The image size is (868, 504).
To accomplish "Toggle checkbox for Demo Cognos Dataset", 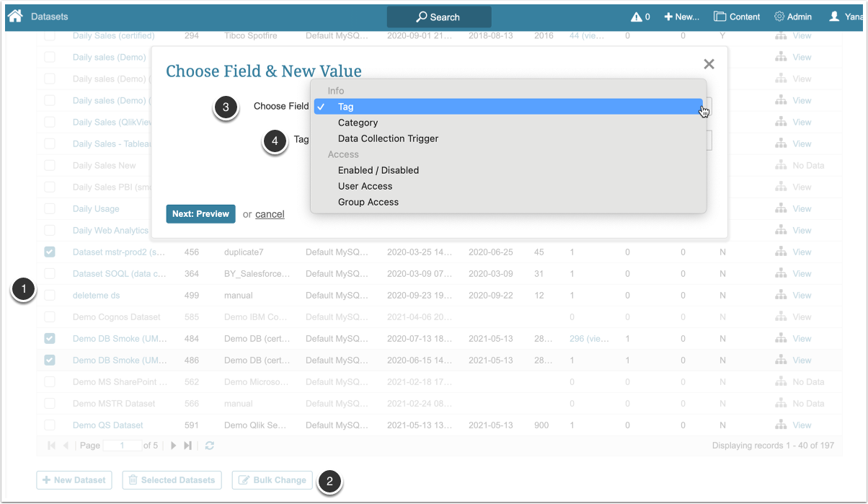I will tap(50, 317).
